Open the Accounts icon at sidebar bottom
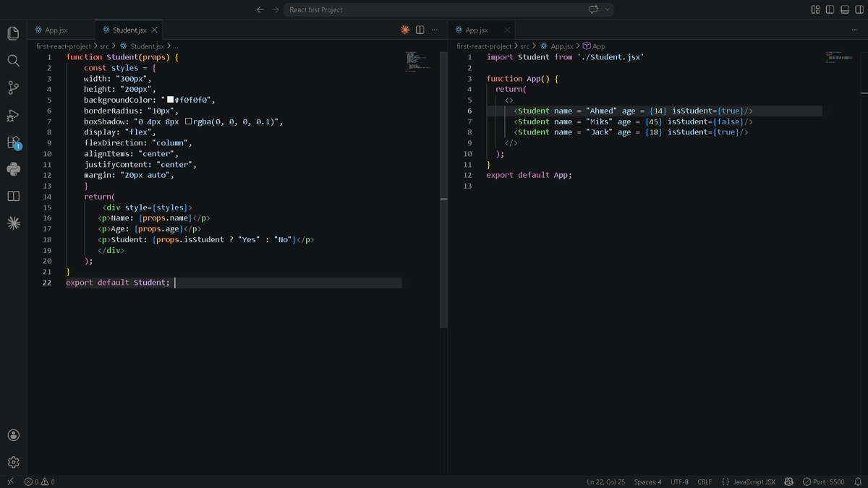Screen dimensions: 868x488 13,435
